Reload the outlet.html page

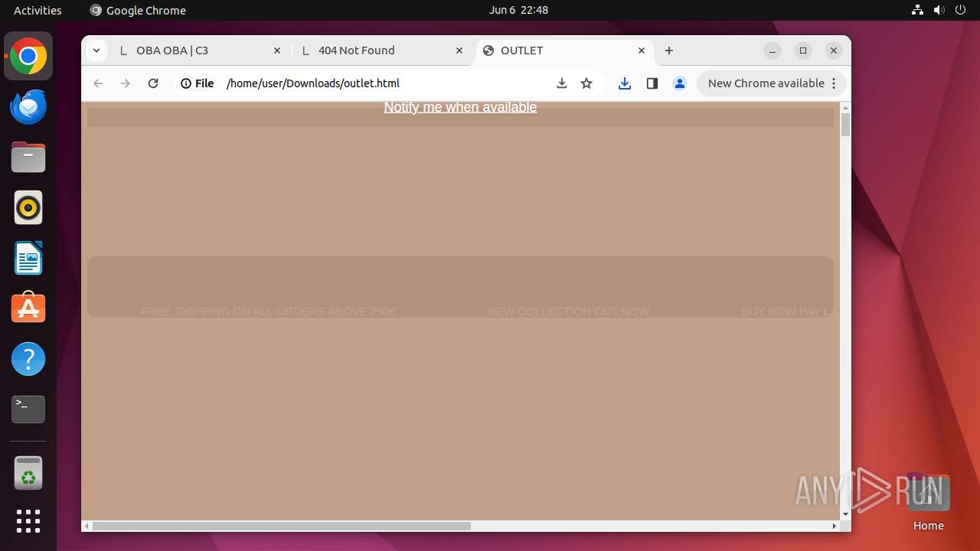point(153,83)
